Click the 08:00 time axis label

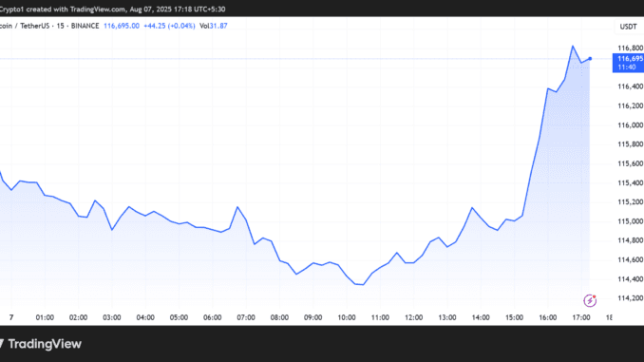pos(279,317)
